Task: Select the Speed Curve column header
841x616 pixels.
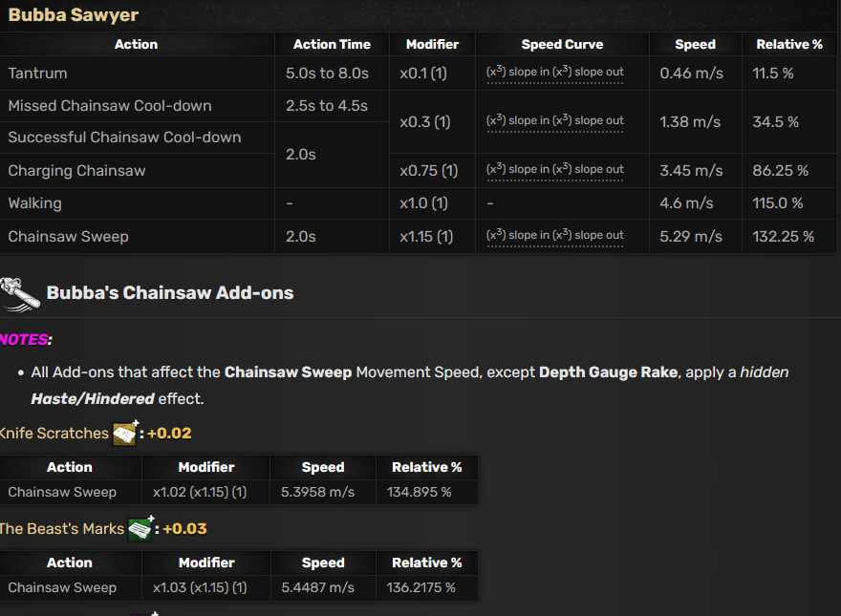Action: coord(562,45)
